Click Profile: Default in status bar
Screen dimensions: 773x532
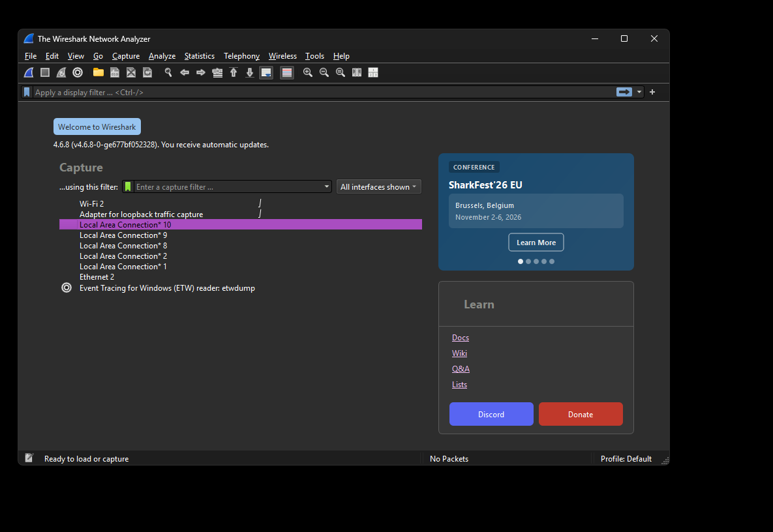tap(626, 458)
